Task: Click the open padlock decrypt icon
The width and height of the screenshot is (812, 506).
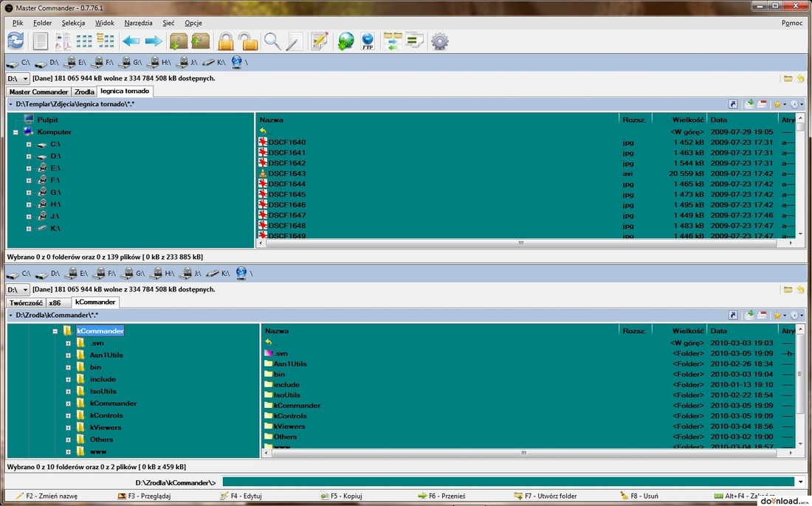Action: coord(248,41)
